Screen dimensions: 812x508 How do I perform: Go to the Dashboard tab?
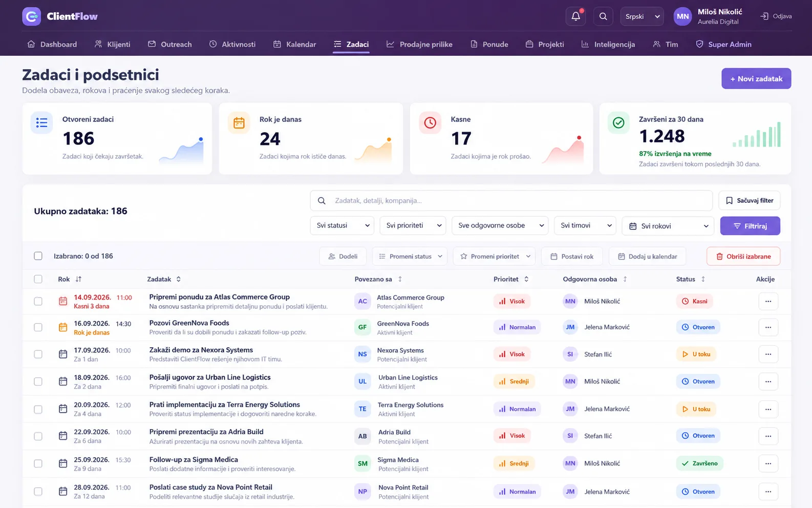(52, 44)
